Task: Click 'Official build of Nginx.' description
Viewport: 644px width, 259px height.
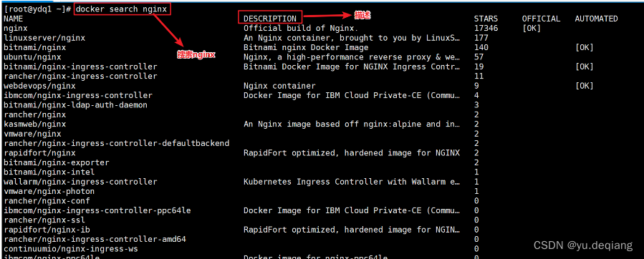Action: 301,29
